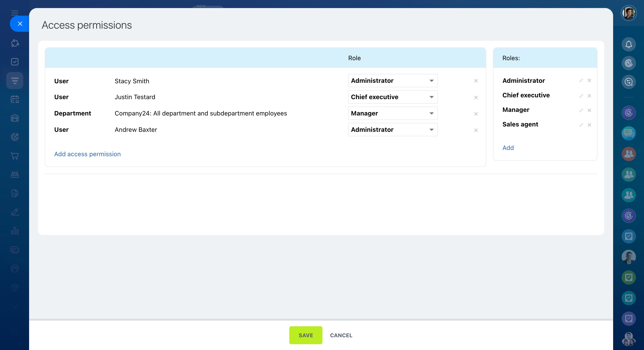Edit the Chief executive role
Screen dimensions: 644x350
(x=581, y=96)
